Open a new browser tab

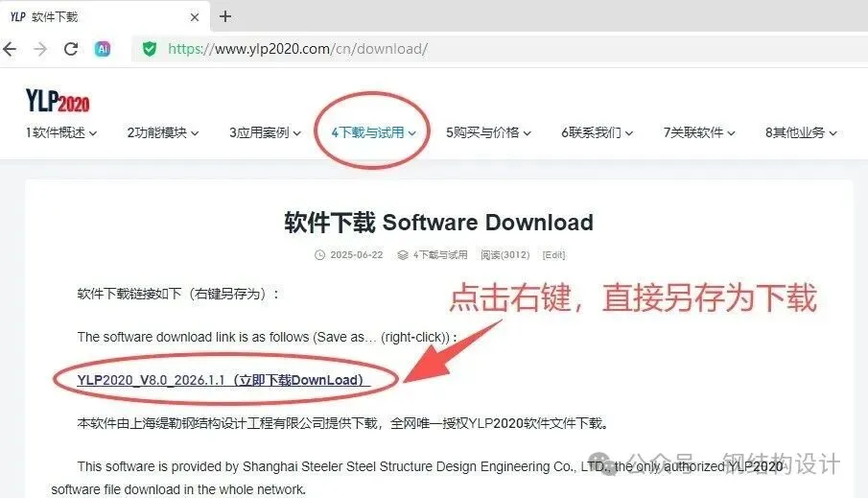(224, 16)
